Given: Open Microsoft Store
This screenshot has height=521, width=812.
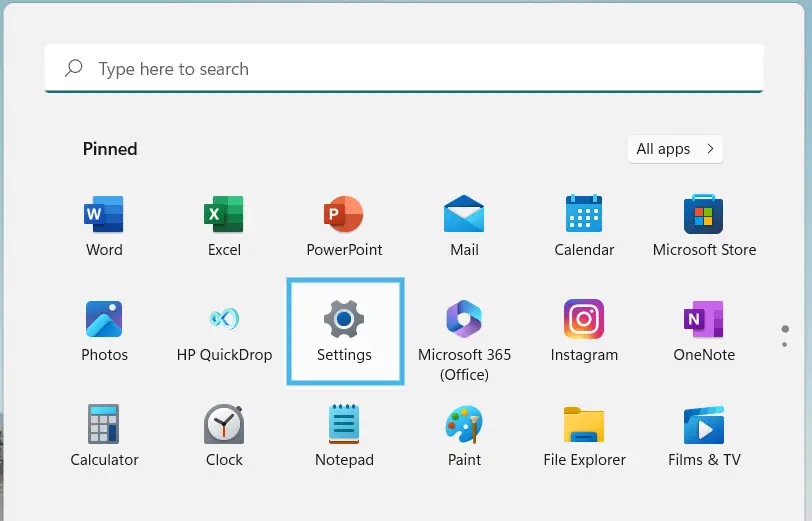Looking at the screenshot, I should (704, 226).
